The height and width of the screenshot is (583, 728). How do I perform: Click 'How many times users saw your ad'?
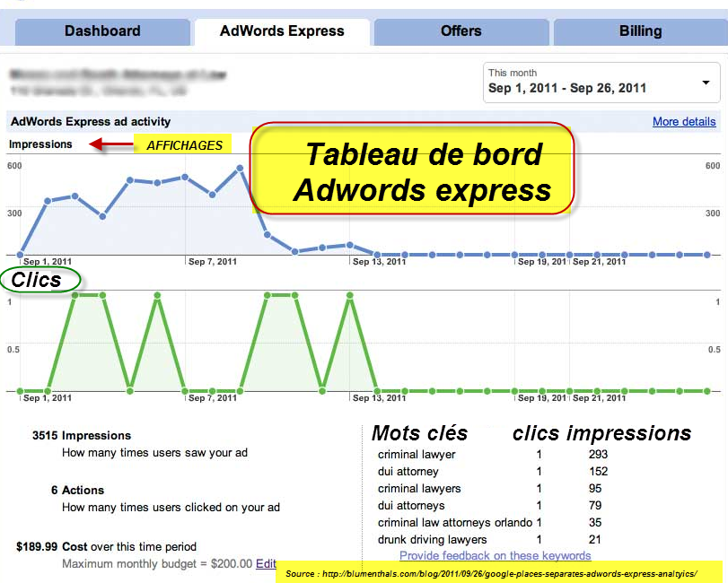(154, 453)
